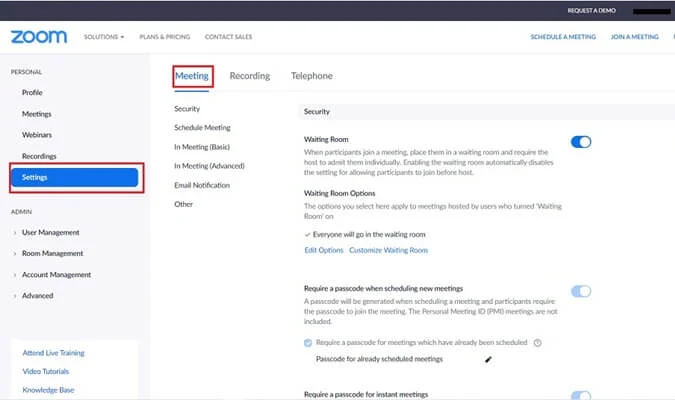Open Plans & Pricing page
The width and height of the screenshot is (675, 400).
coord(165,37)
